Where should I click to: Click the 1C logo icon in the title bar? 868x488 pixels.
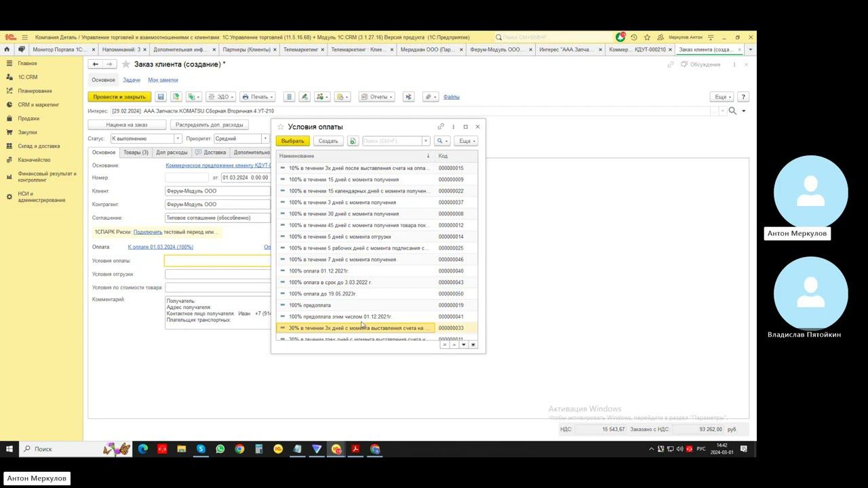click(9, 37)
